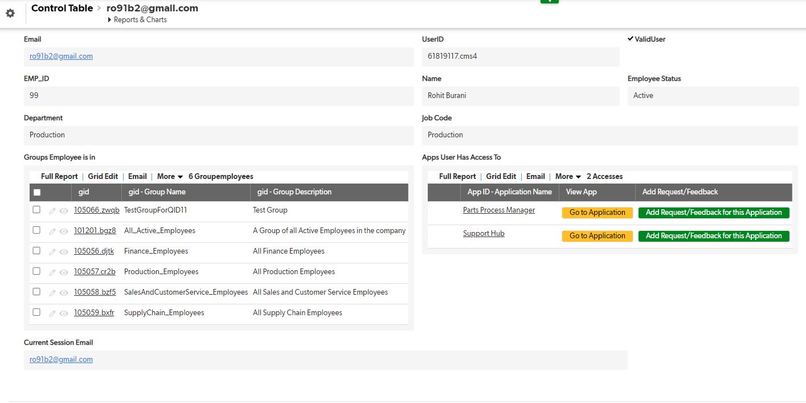Viewport: 806px width, 403px height.
Task: Open gid link 105056.djtk
Action: click(94, 251)
